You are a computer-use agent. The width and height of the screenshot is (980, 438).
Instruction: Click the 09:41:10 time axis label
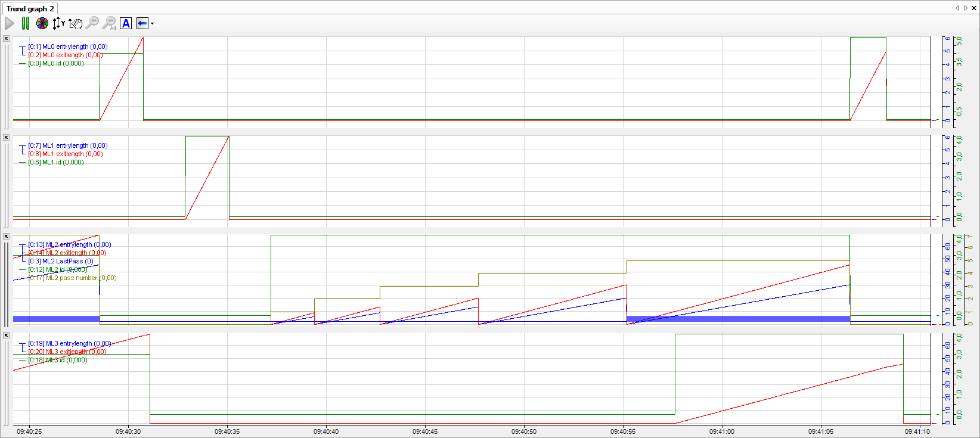(917, 431)
